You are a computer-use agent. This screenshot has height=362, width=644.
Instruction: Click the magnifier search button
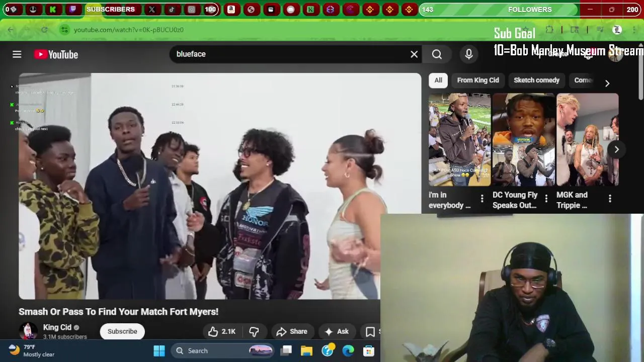(x=437, y=54)
